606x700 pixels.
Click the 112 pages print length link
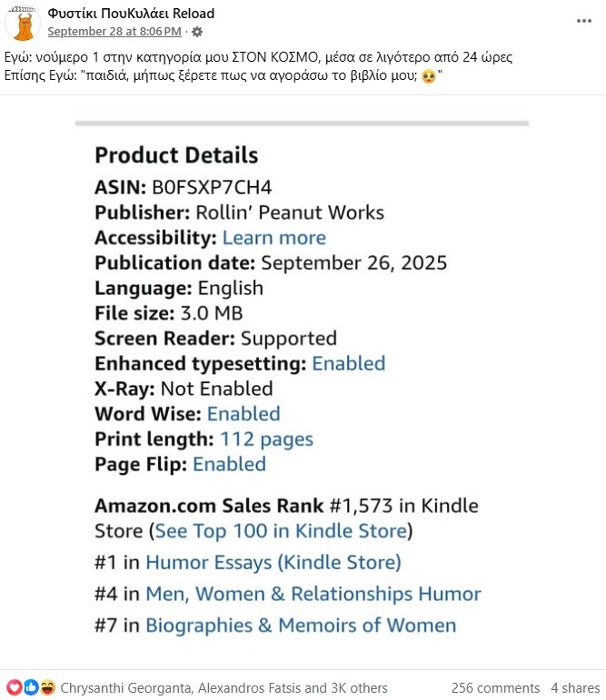pyautogui.click(x=266, y=439)
